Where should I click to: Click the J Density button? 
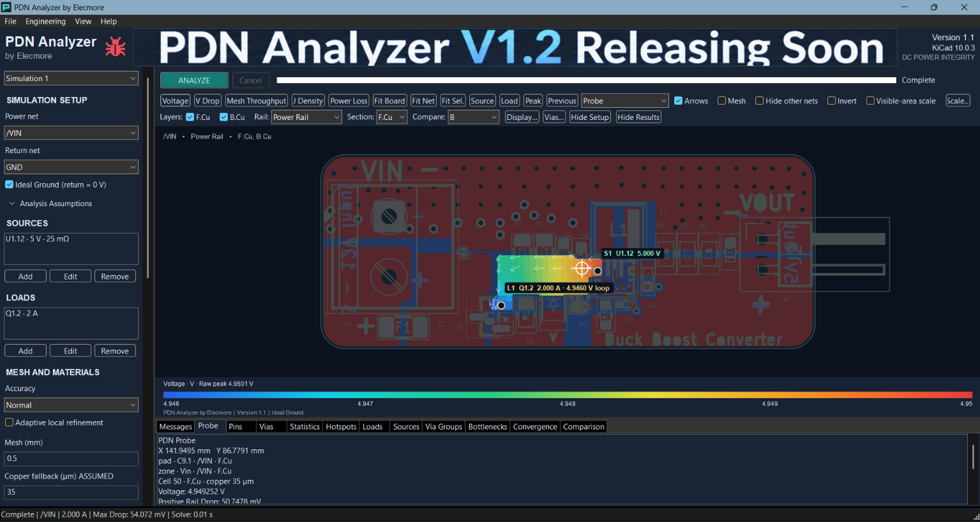[308, 101]
